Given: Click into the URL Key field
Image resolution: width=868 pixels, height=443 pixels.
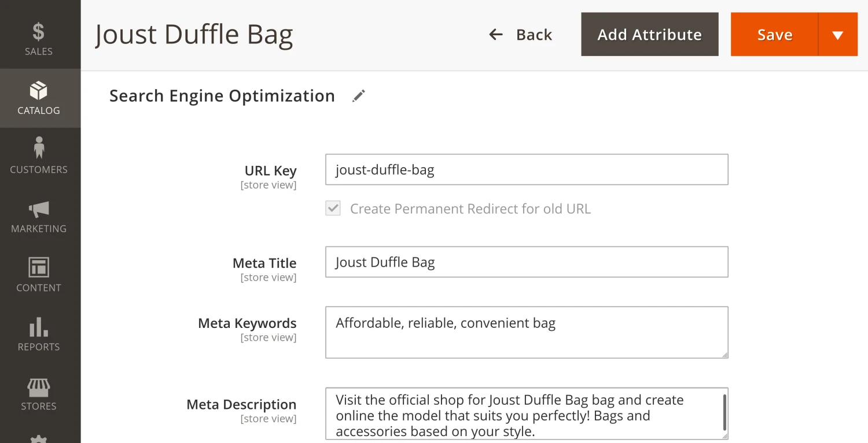Looking at the screenshot, I should click(526, 169).
